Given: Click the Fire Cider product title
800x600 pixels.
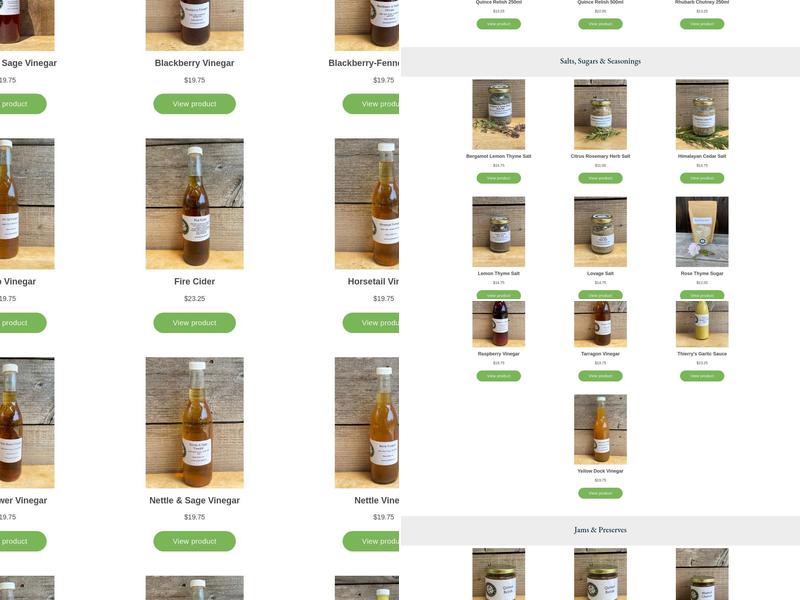Looking at the screenshot, I should [x=194, y=281].
